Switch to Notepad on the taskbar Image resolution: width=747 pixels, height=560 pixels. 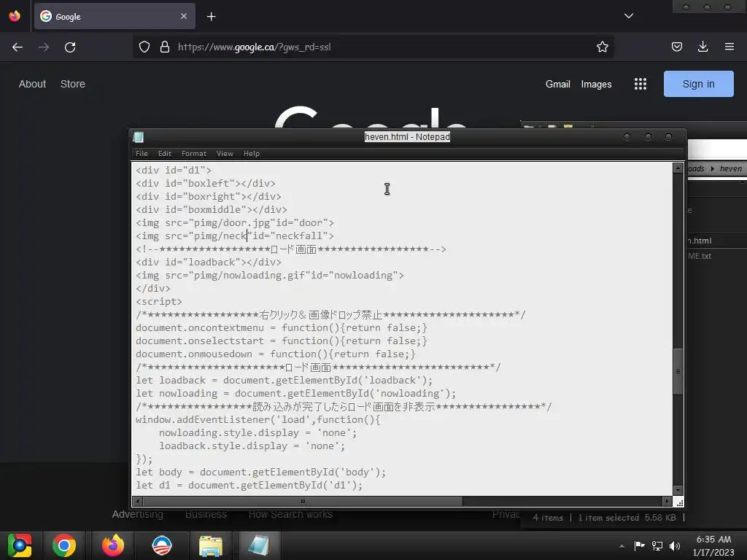click(x=259, y=545)
